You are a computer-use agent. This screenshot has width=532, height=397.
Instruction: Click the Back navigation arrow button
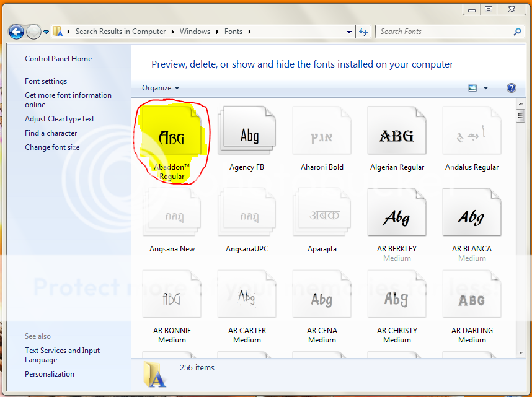(x=17, y=32)
